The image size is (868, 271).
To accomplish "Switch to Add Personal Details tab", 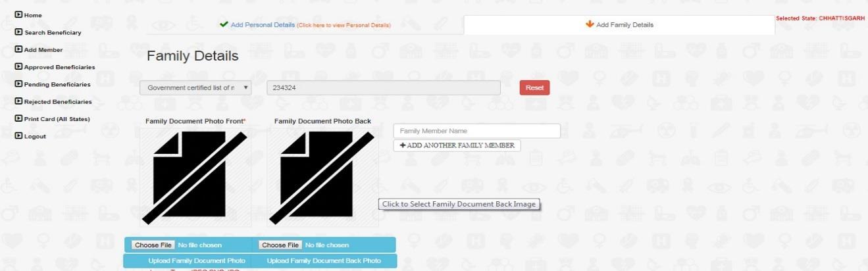I will (263, 24).
